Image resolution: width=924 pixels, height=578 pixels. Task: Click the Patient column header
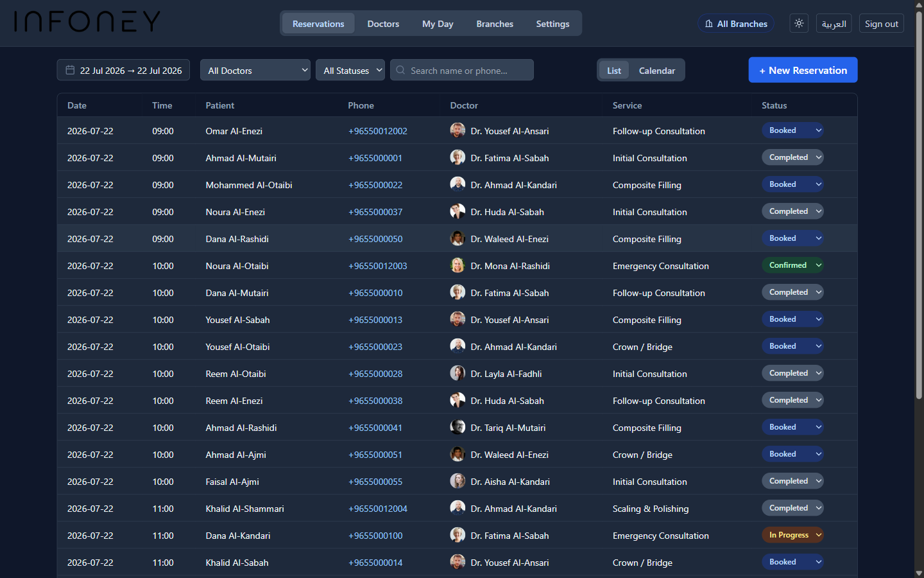point(220,105)
